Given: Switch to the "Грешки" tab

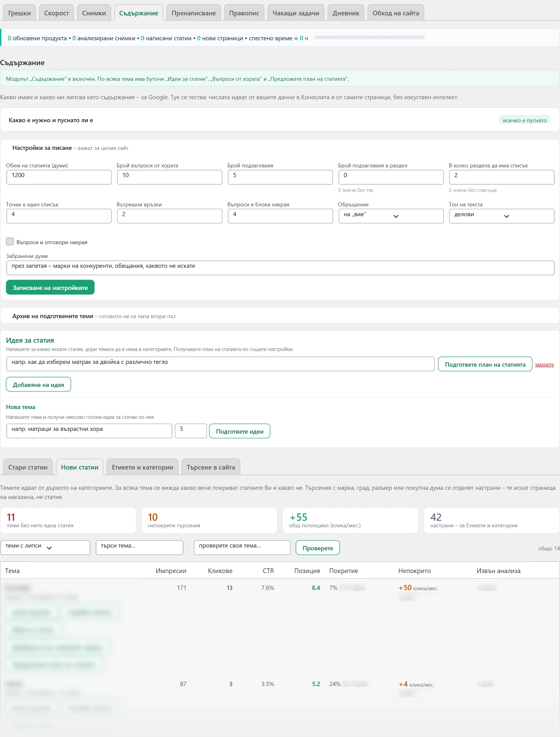Looking at the screenshot, I should click(19, 13).
